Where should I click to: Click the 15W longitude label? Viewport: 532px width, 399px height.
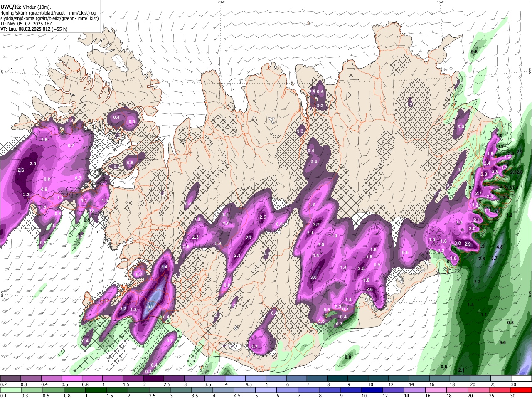(440, 2)
